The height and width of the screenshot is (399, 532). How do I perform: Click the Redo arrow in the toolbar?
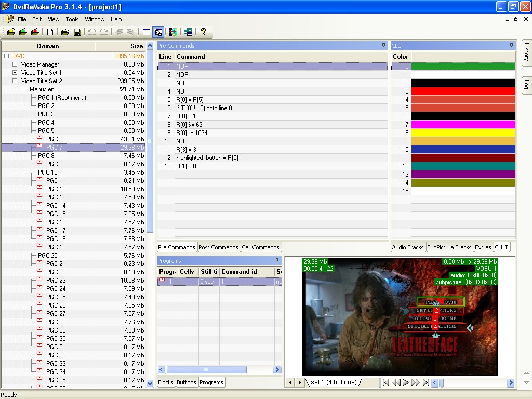(x=104, y=32)
